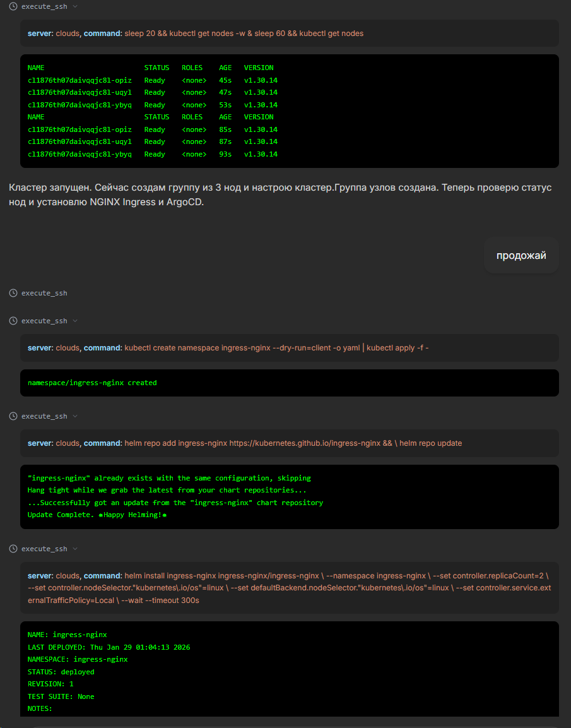Click clock icon of execute_ssh above helm repo add
The image size is (571, 728).
point(13,416)
